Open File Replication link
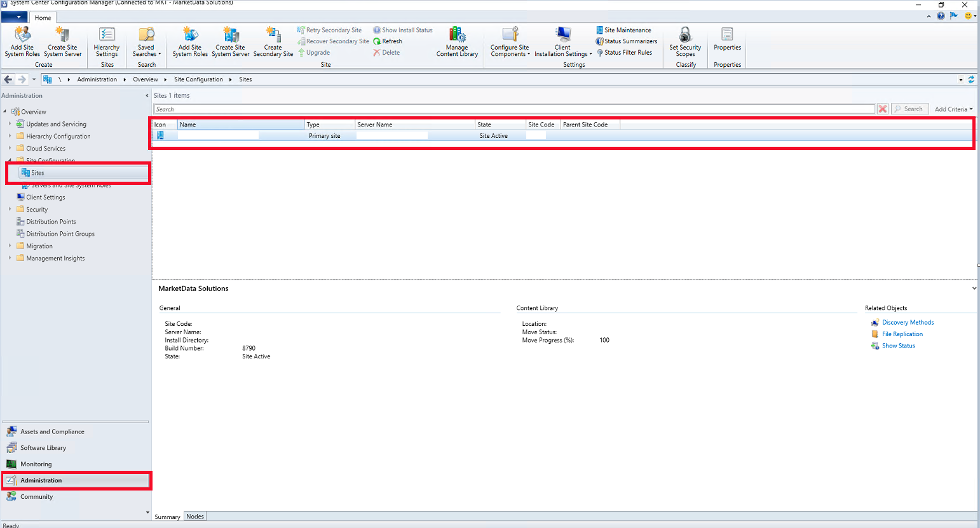980x528 pixels. pyautogui.click(x=902, y=334)
